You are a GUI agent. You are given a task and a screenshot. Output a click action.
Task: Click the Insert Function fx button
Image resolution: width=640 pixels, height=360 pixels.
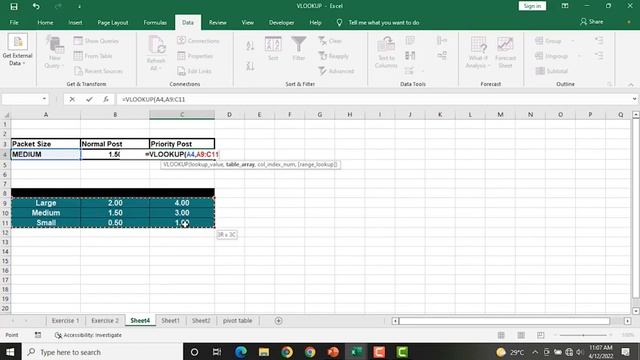(x=106, y=99)
